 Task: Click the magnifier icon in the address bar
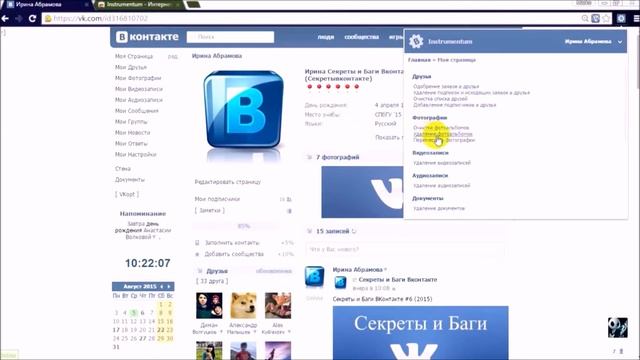(585, 18)
